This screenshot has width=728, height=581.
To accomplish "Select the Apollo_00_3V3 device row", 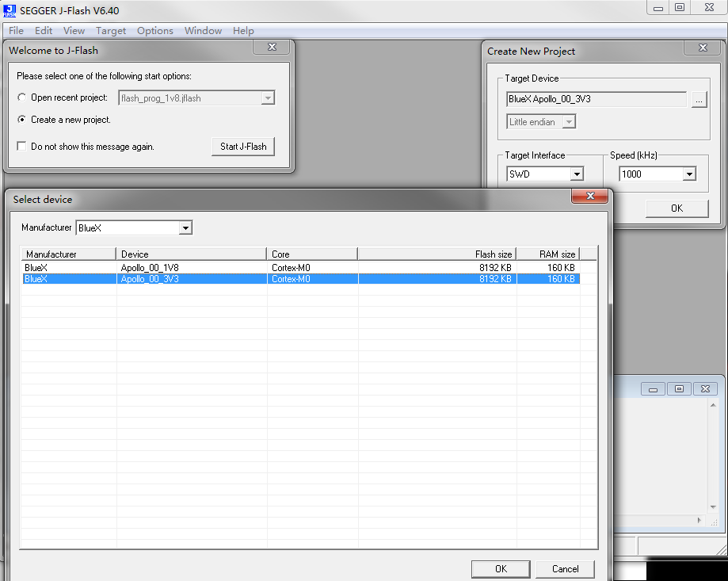I will pos(301,279).
